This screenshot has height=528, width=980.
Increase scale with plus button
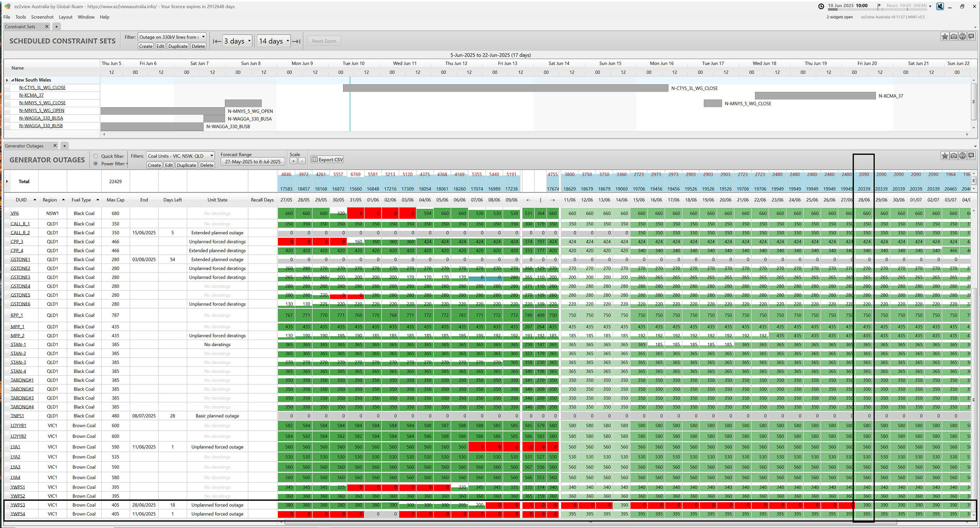coord(293,161)
